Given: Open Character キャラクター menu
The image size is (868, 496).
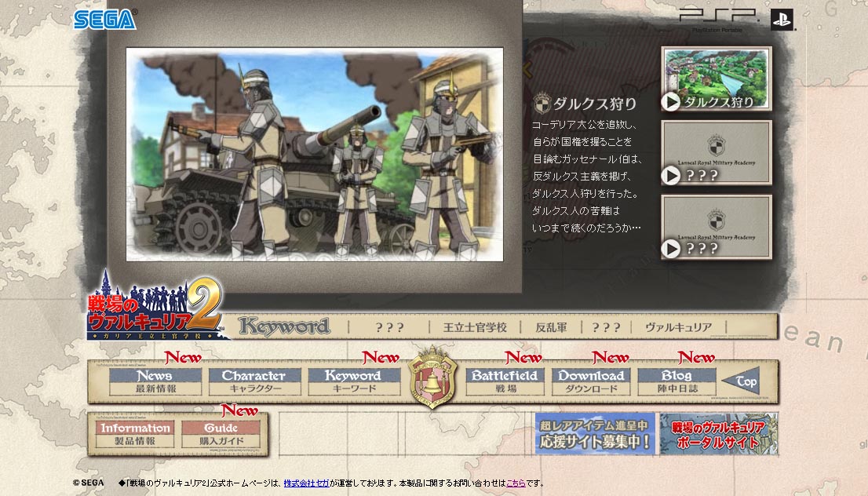Looking at the screenshot, I should click(x=254, y=381).
